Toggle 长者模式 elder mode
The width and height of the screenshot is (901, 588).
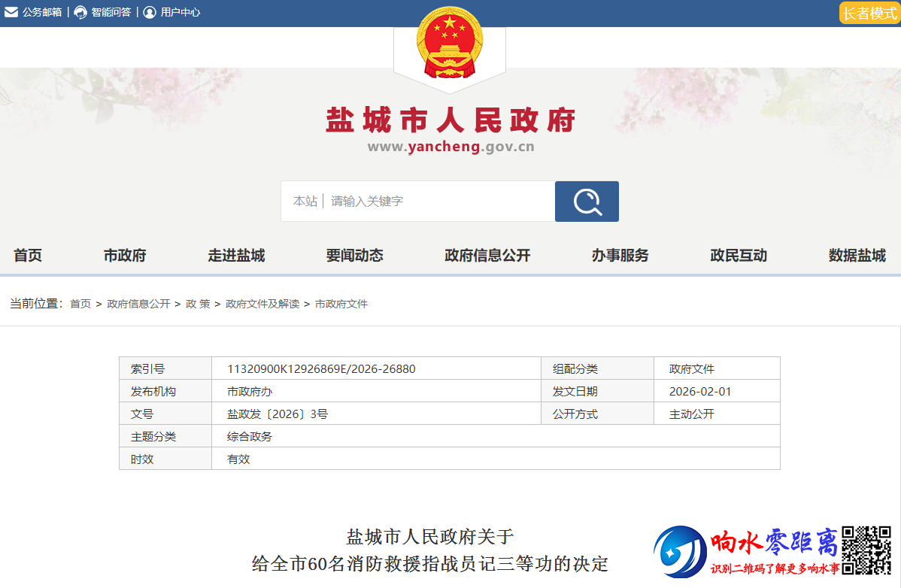869,13
